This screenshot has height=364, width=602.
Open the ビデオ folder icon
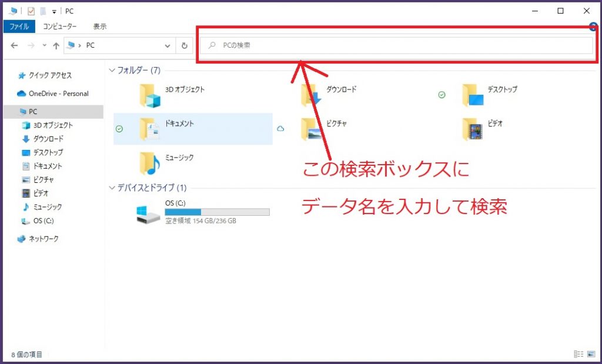point(473,129)
